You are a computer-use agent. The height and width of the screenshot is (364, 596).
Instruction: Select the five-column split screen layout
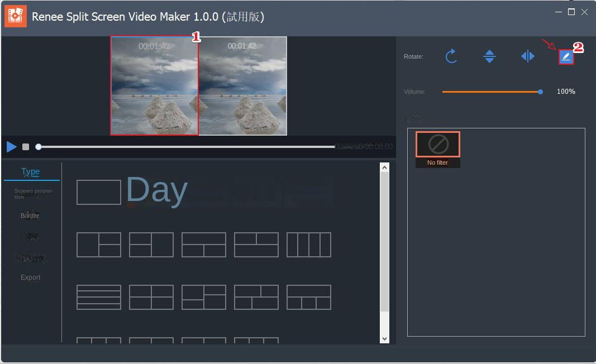(309, 245)
